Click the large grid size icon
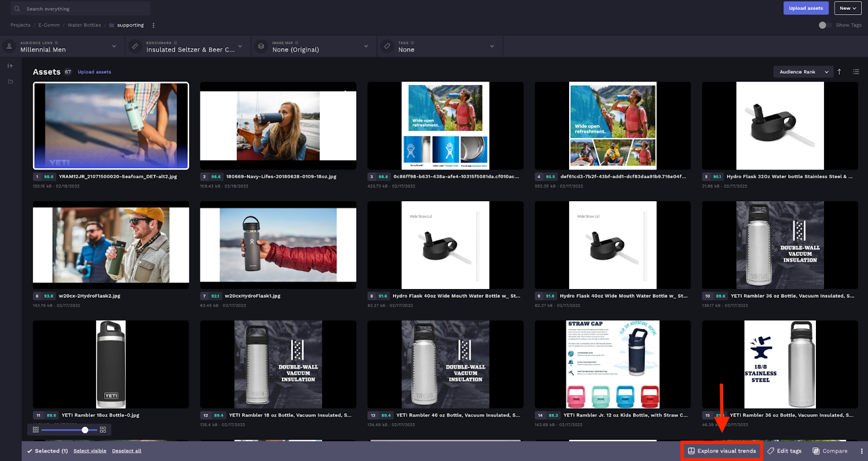868x461 pixels. tap(103, 430)
